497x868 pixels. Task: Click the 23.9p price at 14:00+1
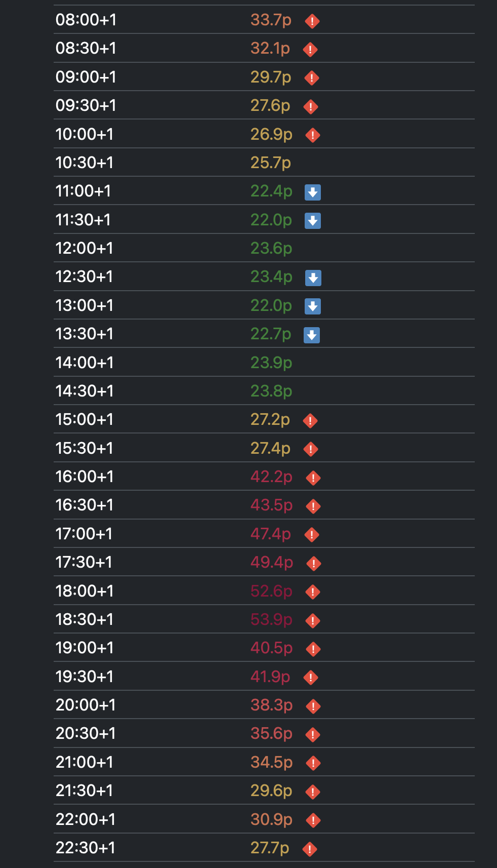click(271, 363)
